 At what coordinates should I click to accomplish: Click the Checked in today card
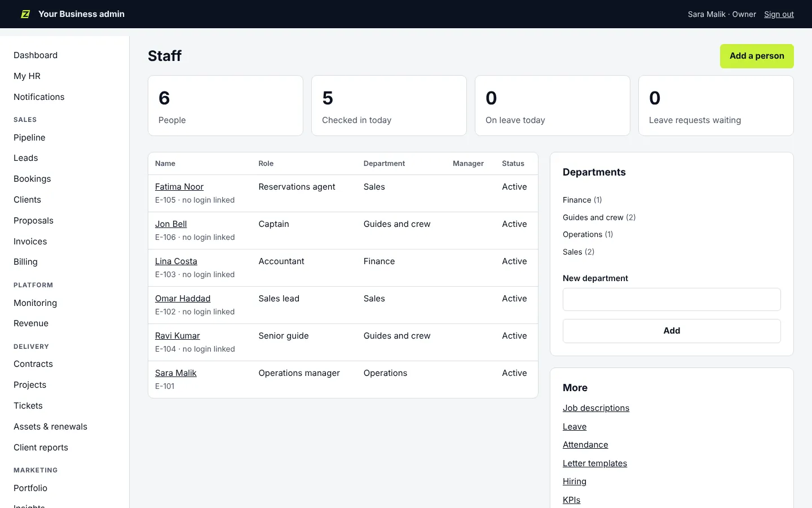tap(389, 106)
